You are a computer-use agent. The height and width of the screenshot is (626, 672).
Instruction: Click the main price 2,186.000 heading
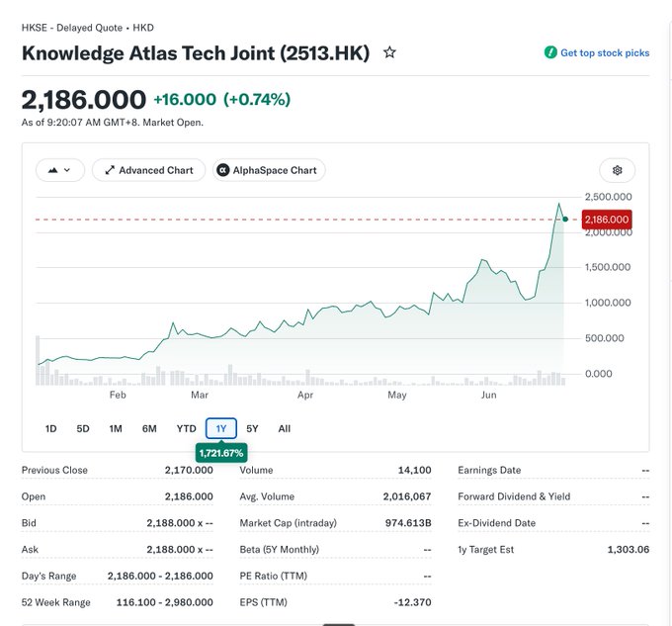[x=84, y=100]
